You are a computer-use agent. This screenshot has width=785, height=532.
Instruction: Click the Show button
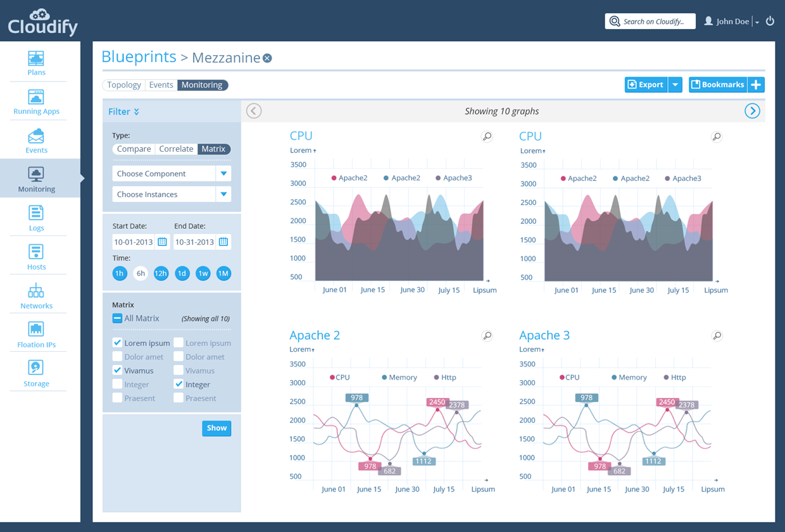[x=217, y=428]
